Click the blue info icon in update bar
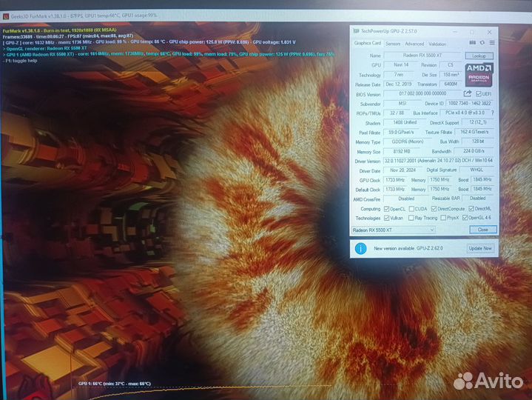The height and width of the screenshot is (400, 532). pyautogui.click(x=360, y=249)
